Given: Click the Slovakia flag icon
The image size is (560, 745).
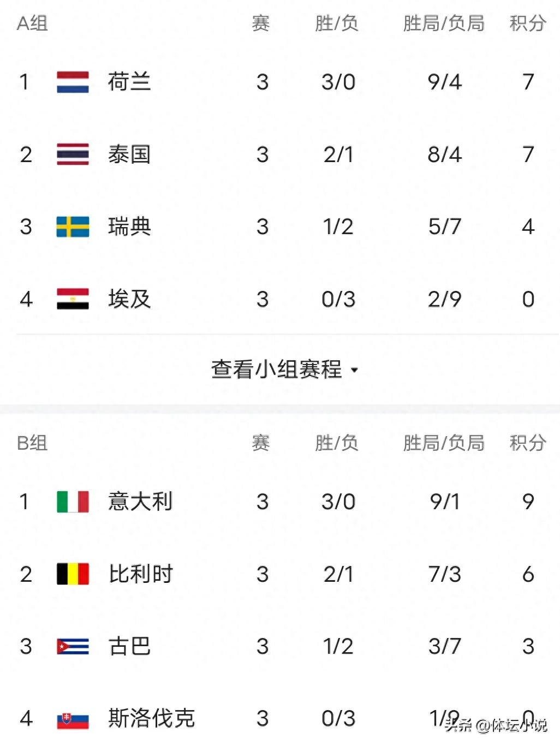Looking at the screenshot, I should [x=73, y=719].
